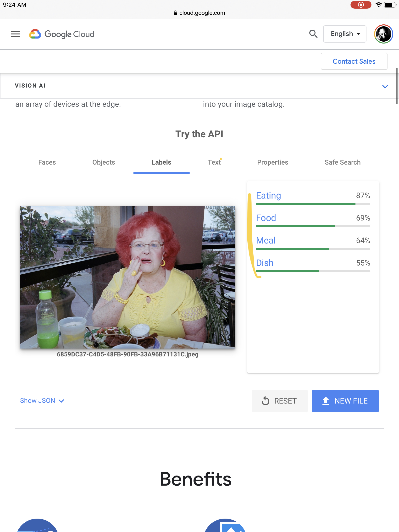The width and height of the screenshot is (399, 532).
Task: Click the RESET button
Action: (x=279, y=401)
